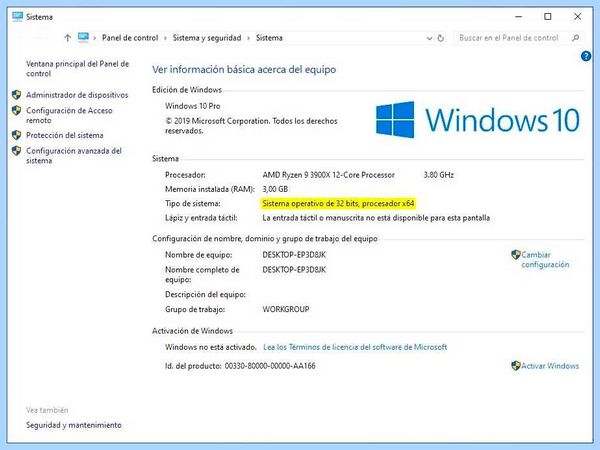The width and height of the screenshot is (600, 450).
Task: Close the Sistema window
Action: tap(577, 16)
